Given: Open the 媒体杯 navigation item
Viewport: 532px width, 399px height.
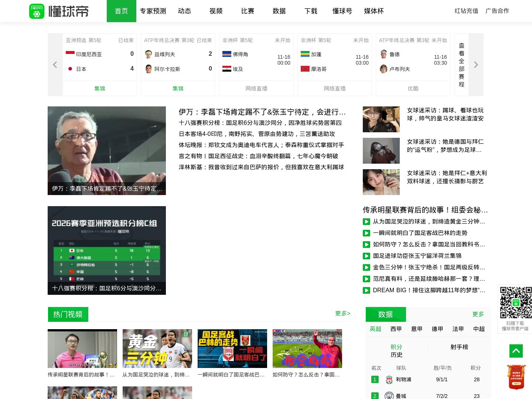Looking at the screenshot, I should (x=374, y=11).
